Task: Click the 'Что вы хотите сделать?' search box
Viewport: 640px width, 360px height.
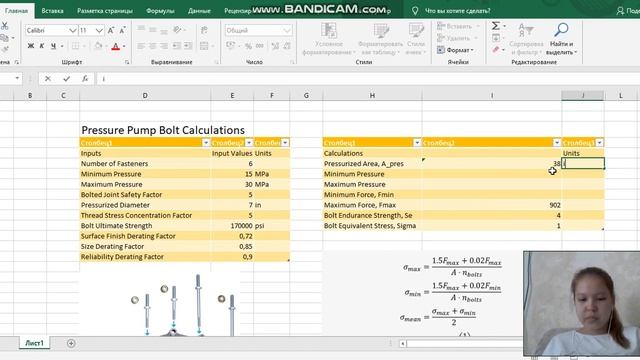Action: coord(458,11)
